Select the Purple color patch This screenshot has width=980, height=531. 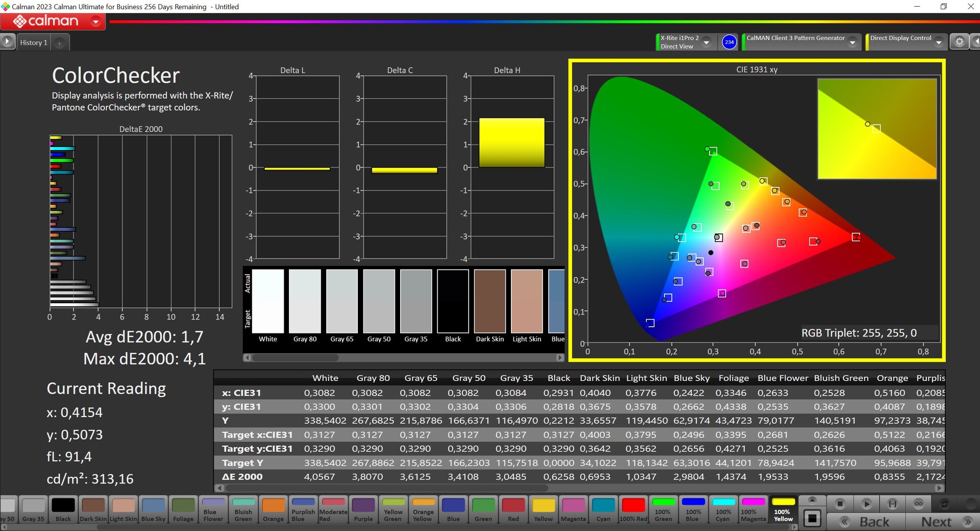click(363, 510)
